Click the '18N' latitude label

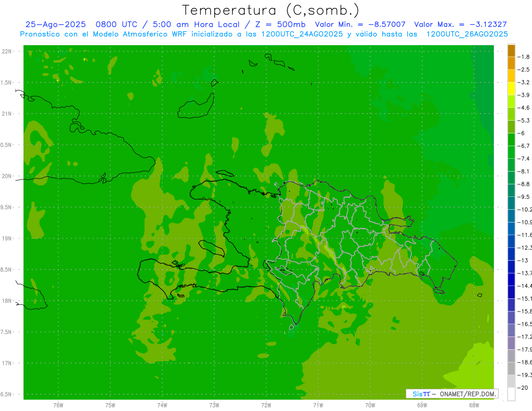(x=6, y=301)
